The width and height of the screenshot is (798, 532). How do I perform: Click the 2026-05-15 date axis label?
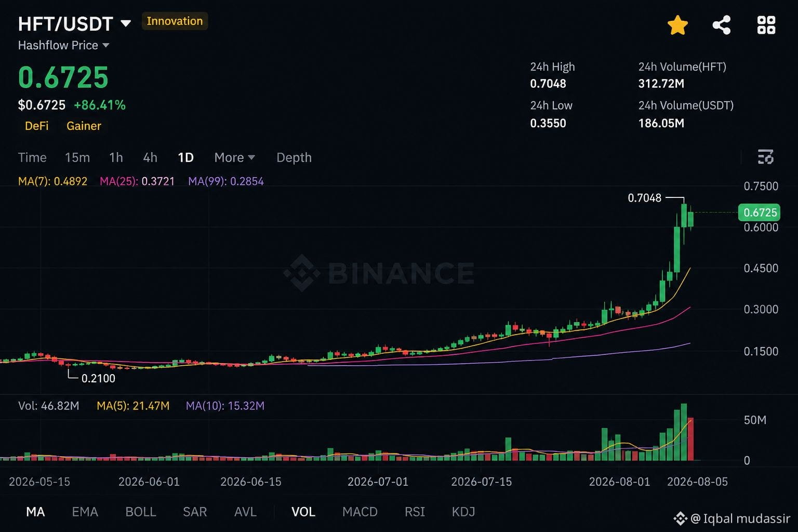tap(39, 482)
